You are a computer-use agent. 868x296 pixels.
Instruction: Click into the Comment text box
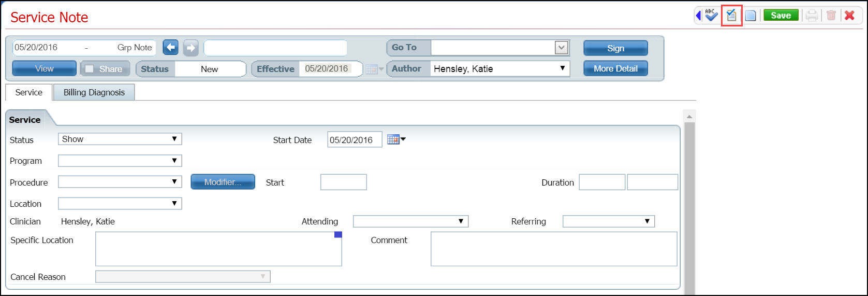[553, 249]
